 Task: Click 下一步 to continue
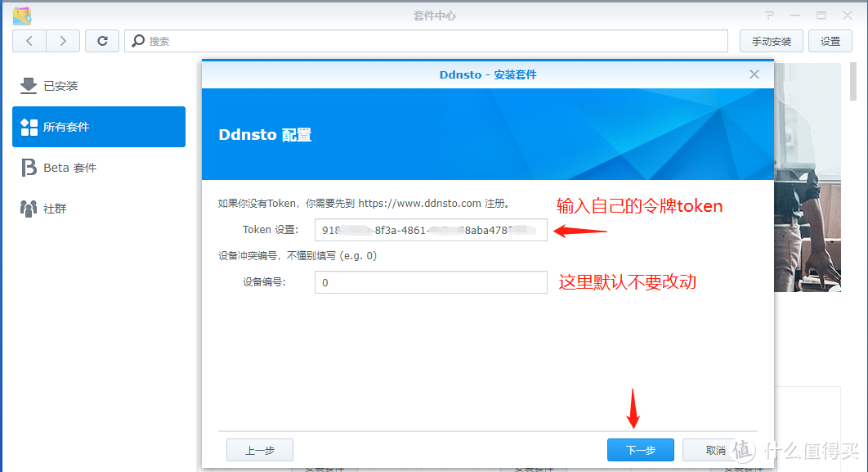pos(641,450)
